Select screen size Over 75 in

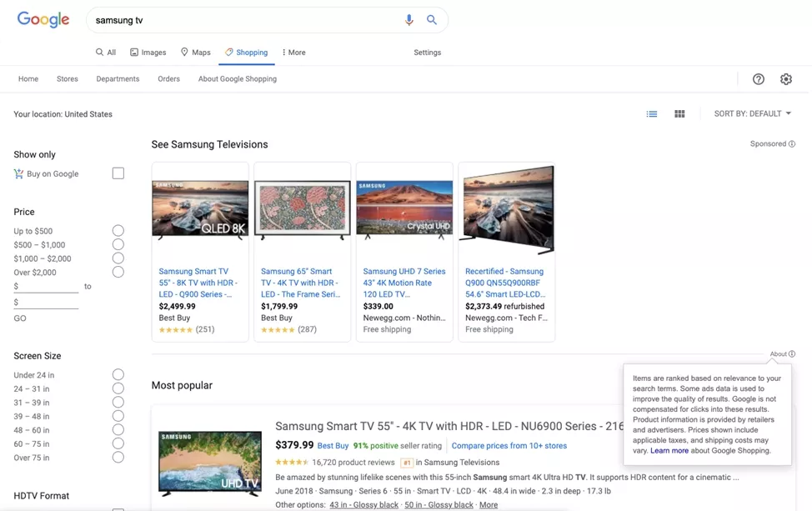[118, 457]
